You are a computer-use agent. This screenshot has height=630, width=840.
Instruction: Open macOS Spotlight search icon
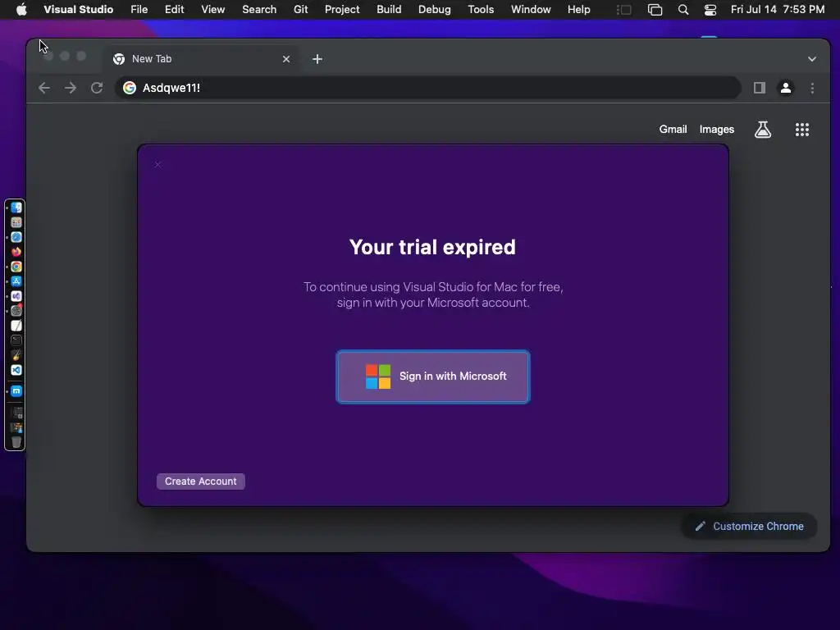pyautogui.click(x=683, y=10)
